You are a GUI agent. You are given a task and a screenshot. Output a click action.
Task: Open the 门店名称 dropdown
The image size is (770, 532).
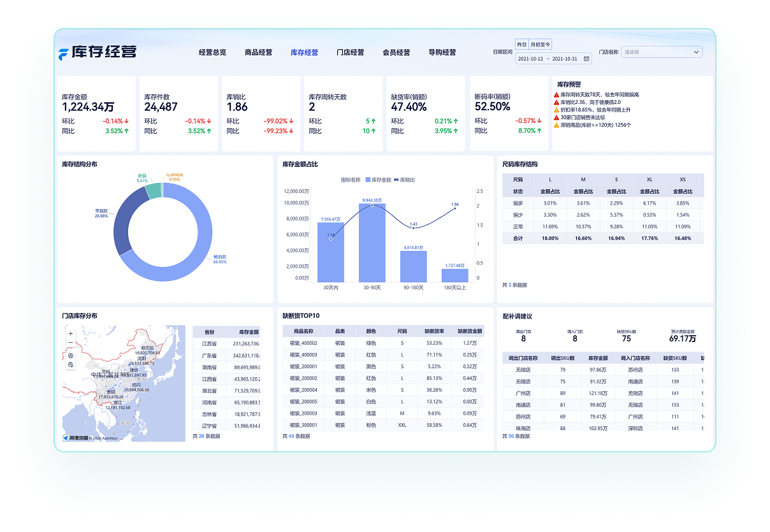click(662, 52)
